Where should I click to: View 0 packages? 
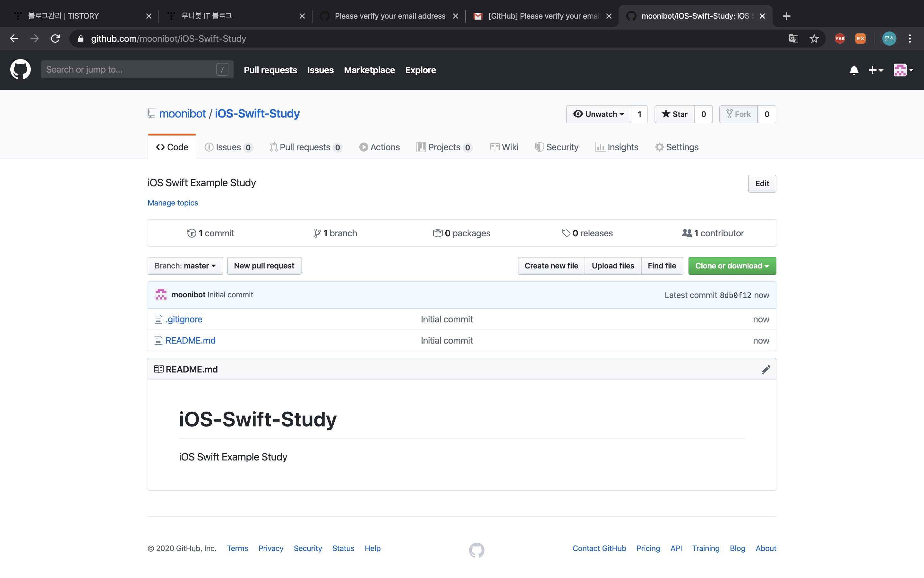(x=461, y=233)
